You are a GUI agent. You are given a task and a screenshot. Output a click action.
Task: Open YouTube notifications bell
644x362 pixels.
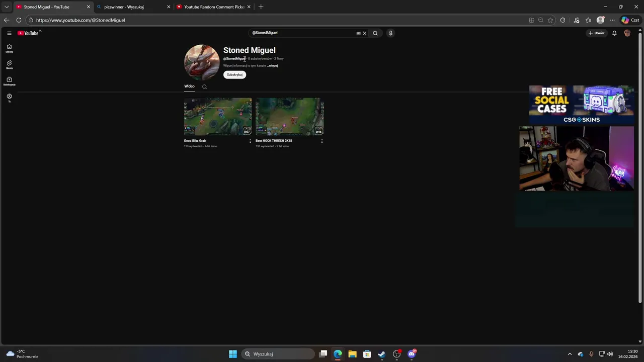pos(614,33)
